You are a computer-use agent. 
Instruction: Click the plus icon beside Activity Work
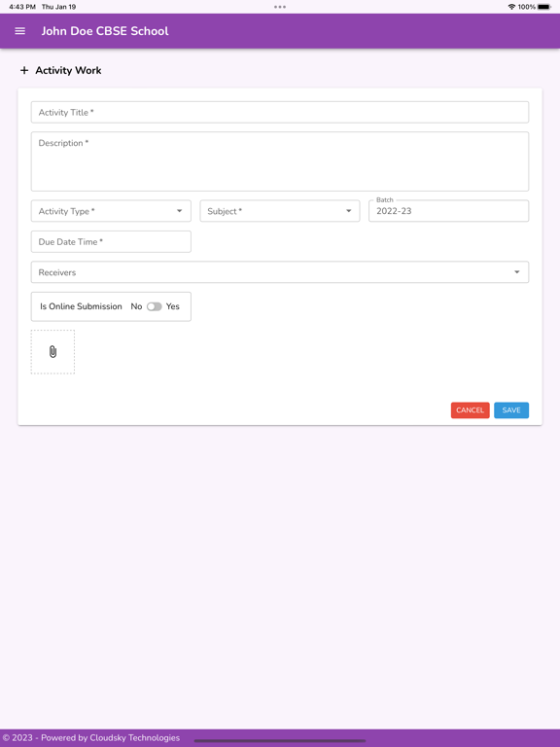click(24, 70)
